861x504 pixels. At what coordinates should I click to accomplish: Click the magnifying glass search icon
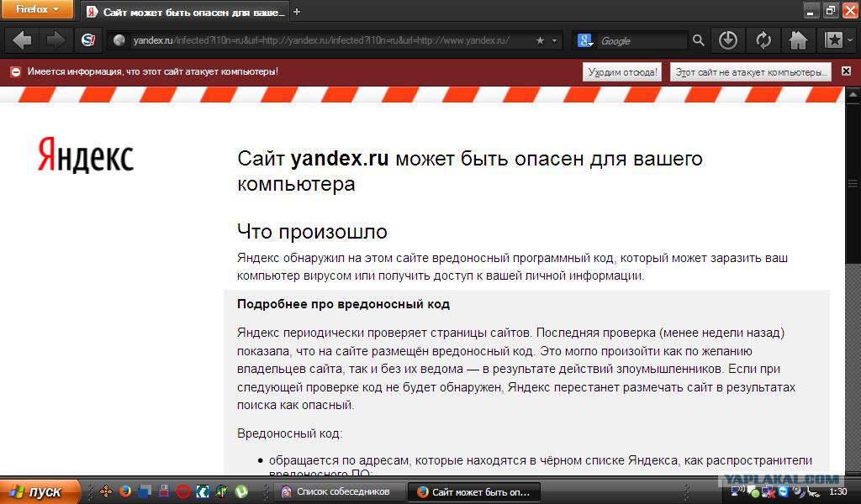(698, 40)
